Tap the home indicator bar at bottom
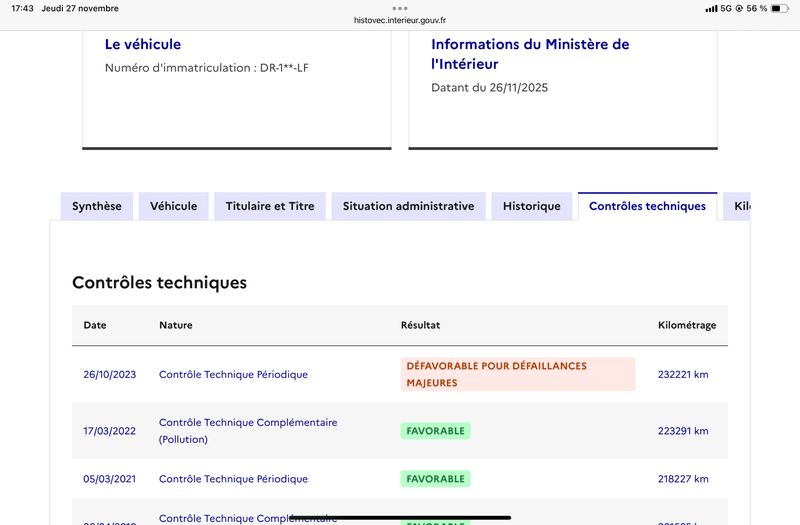This screenshot has width=800, height=525. [x=400, y=517]
